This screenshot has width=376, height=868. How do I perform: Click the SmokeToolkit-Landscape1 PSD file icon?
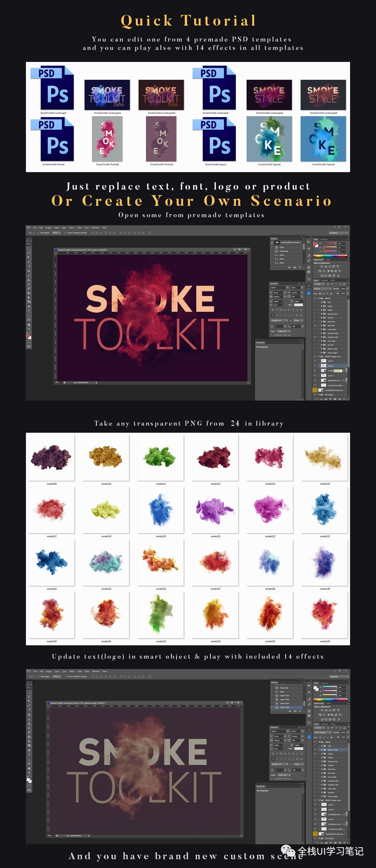pyautogui.click(x=53, y=88)
